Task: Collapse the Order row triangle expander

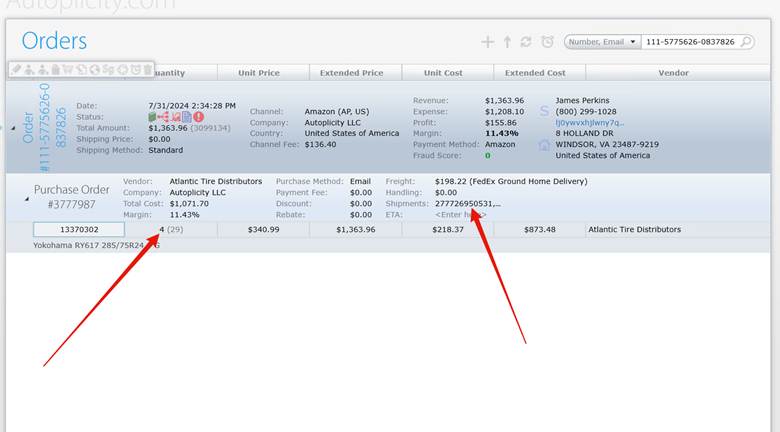Action: 13,128
